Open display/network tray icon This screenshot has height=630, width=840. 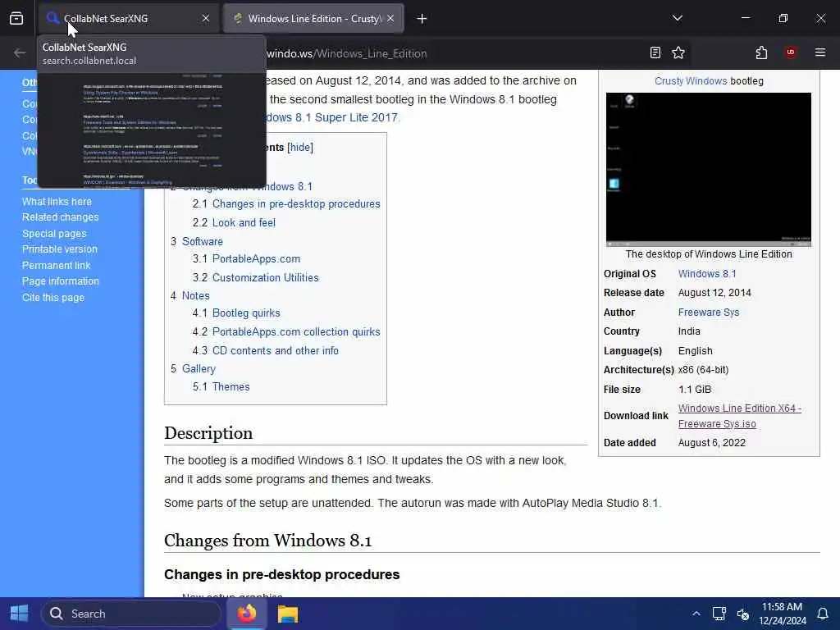tap(719, 614)
